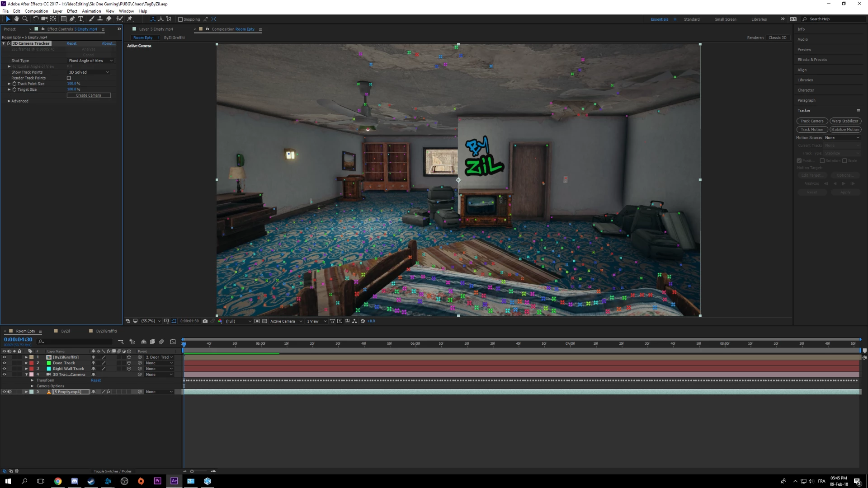The height and width of the screenshot is (488, 868).
Task: Select the Zoom tool in toolbar
Action: point(25,19)
